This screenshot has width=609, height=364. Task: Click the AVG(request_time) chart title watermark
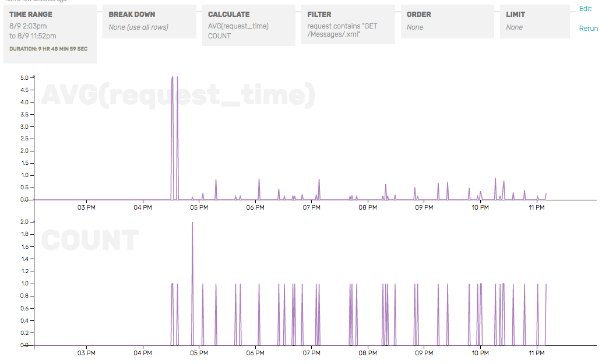pyautogui.click(x=176, y=94)
